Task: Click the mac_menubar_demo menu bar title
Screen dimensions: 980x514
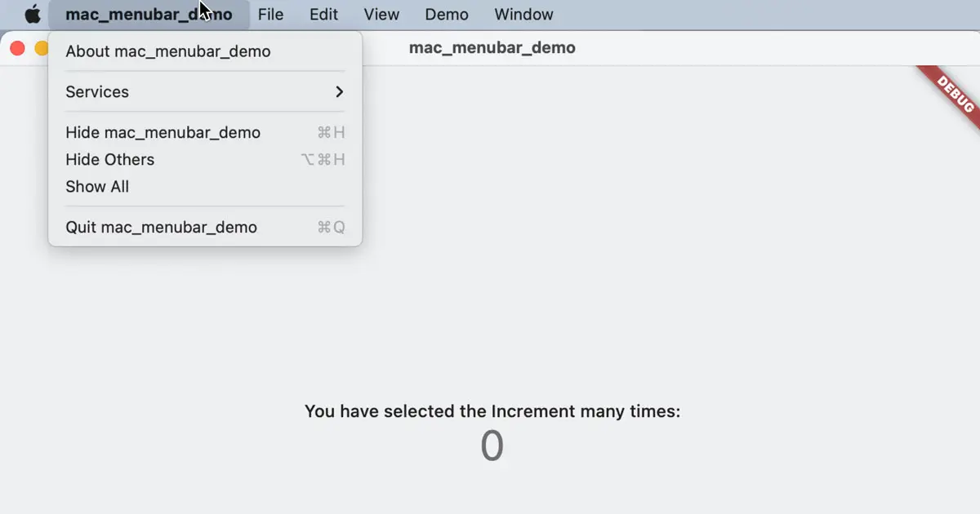Action: [149, 15]
